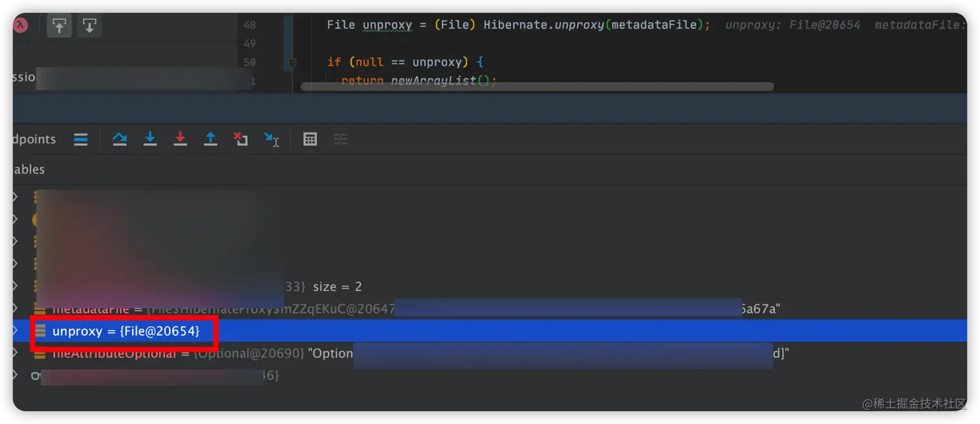Toggle the fold marker at line 50
This screenshot has height=424, width=980.
(292, 63)
